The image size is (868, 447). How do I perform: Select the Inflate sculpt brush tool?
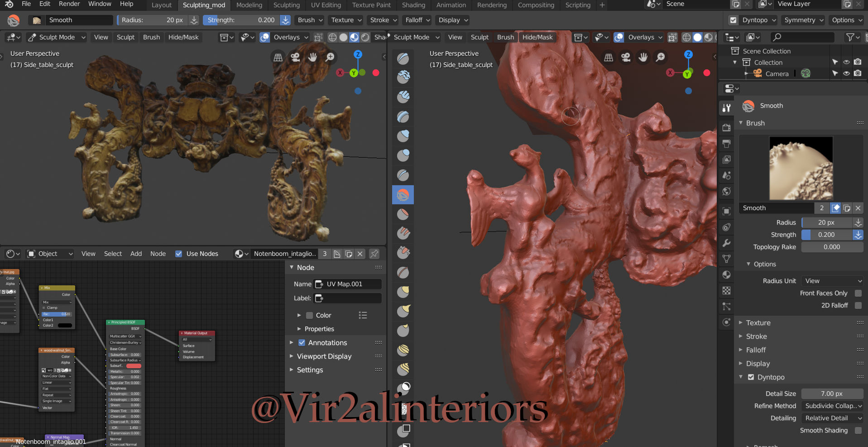coord(403,136)
